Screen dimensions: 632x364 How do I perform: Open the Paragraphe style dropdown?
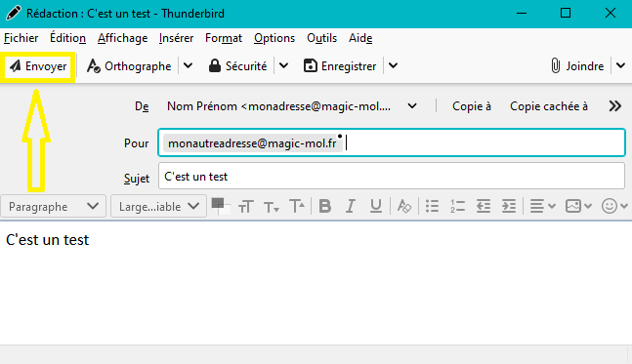coord(53,207)
